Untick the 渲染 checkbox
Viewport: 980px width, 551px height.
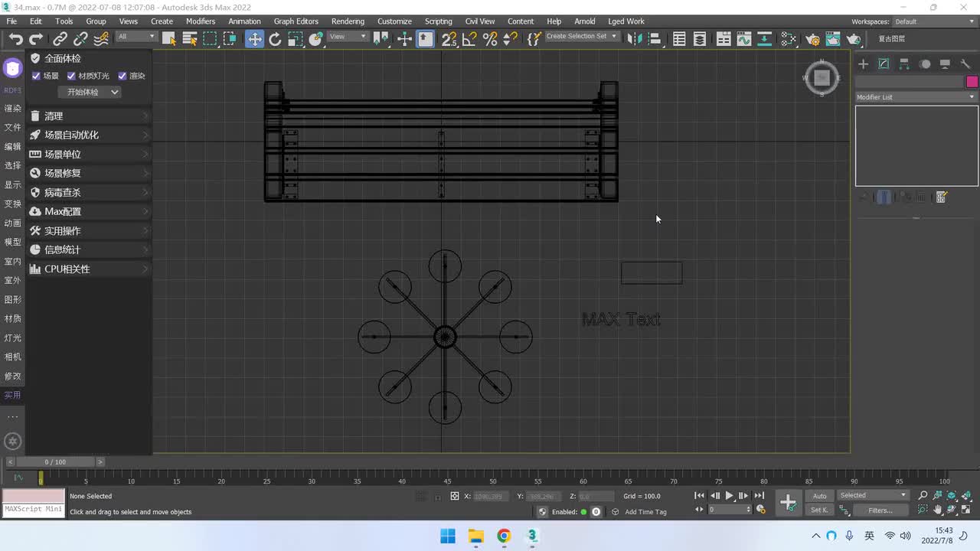pyautogui.click(x=122, y=76)
